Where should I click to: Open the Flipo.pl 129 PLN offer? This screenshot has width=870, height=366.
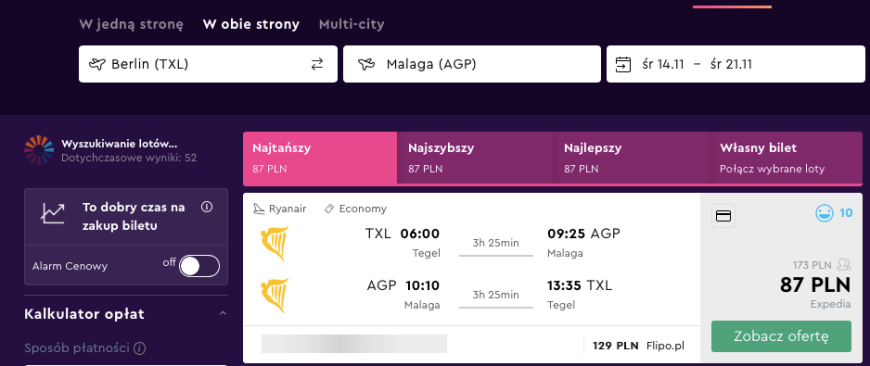tap(639, 346)
